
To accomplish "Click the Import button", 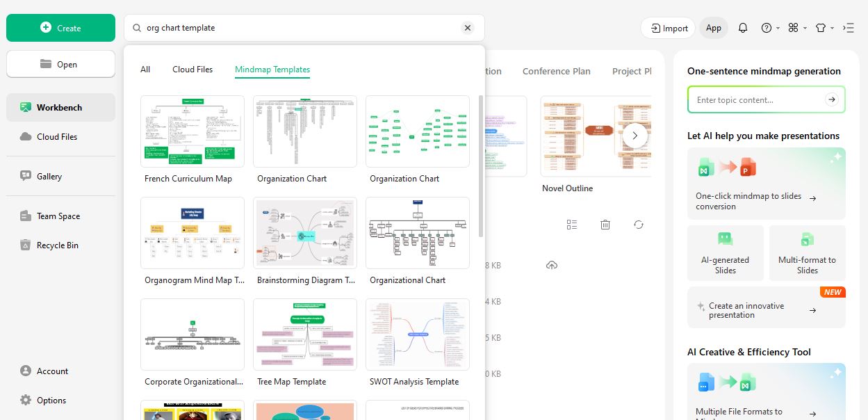I will click(669, 28).
